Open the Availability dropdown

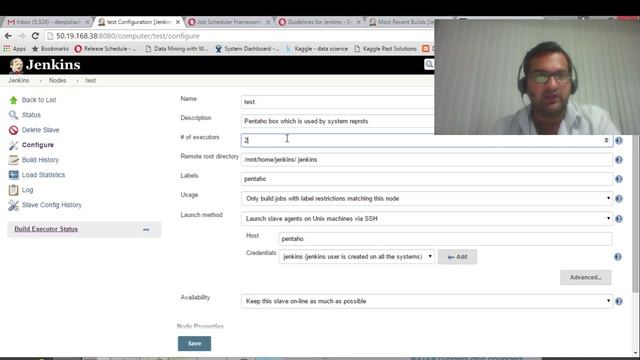(427, 301)
